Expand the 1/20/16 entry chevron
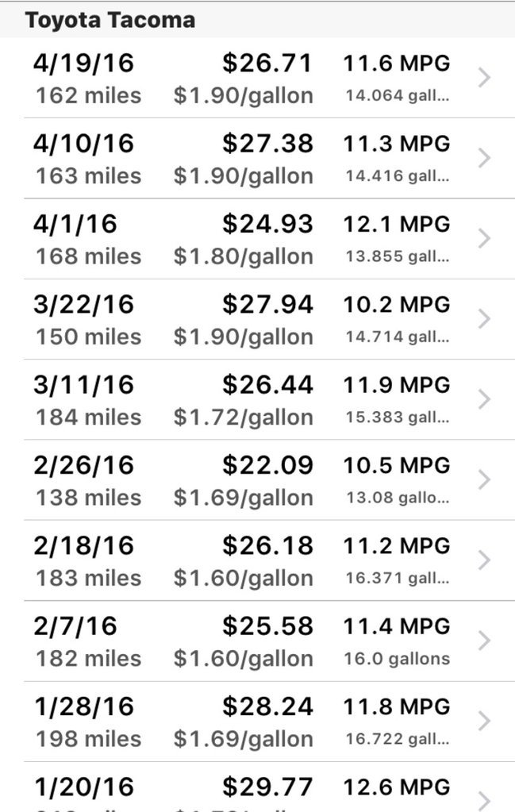Screen dimensions: 515x812 (484, 801)
